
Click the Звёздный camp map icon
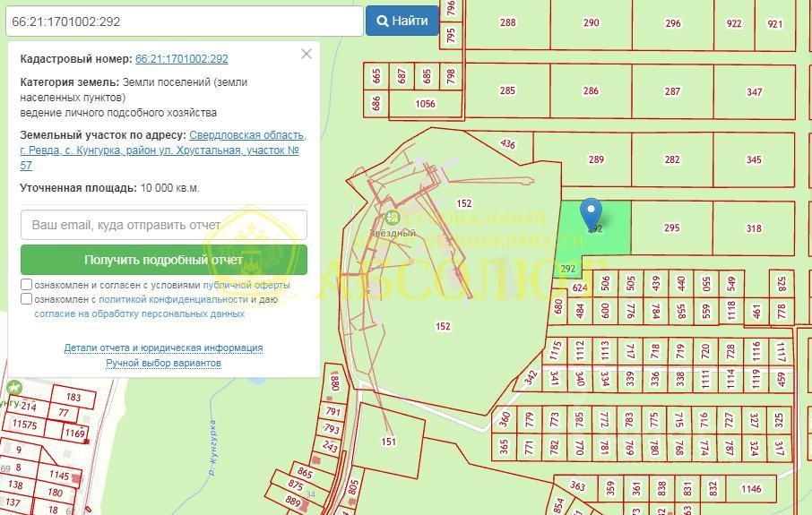pos(393,217)
